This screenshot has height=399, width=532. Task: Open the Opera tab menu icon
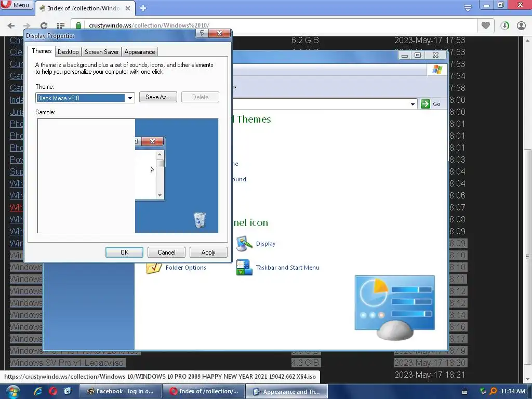[467, 8]
